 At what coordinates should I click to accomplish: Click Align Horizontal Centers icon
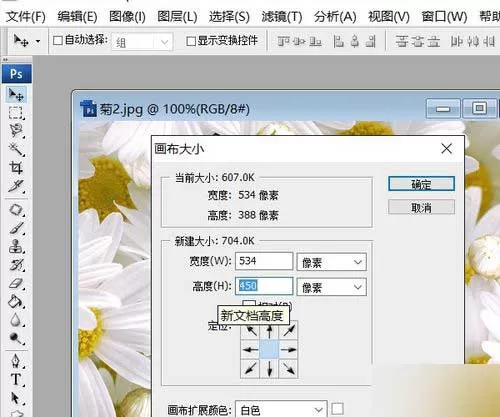[355, 42]
